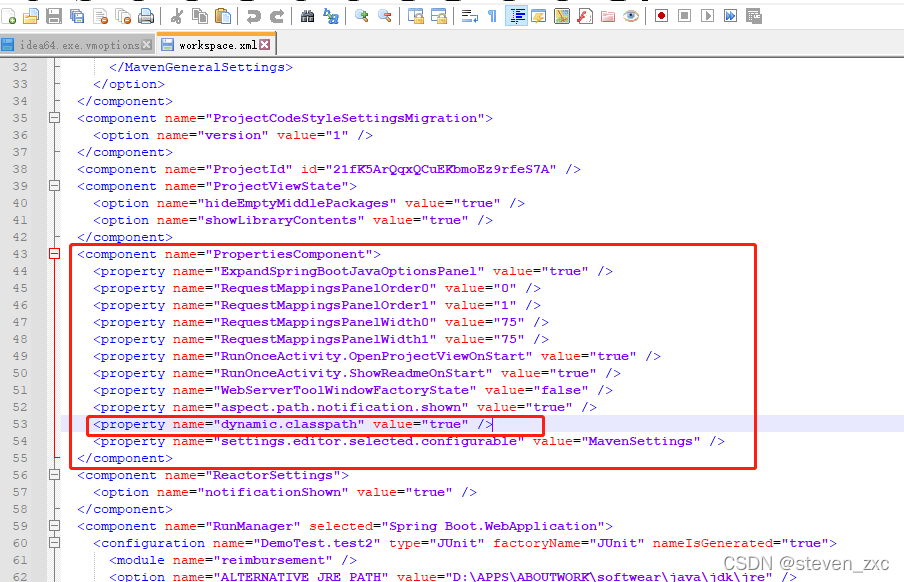Save all open files

coord(77,16)
